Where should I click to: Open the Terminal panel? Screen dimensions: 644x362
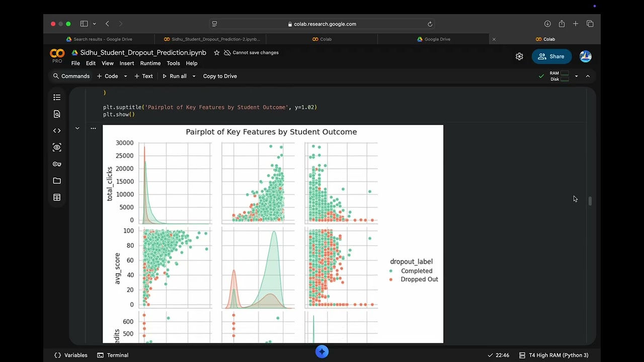click(x=113, y=355)
